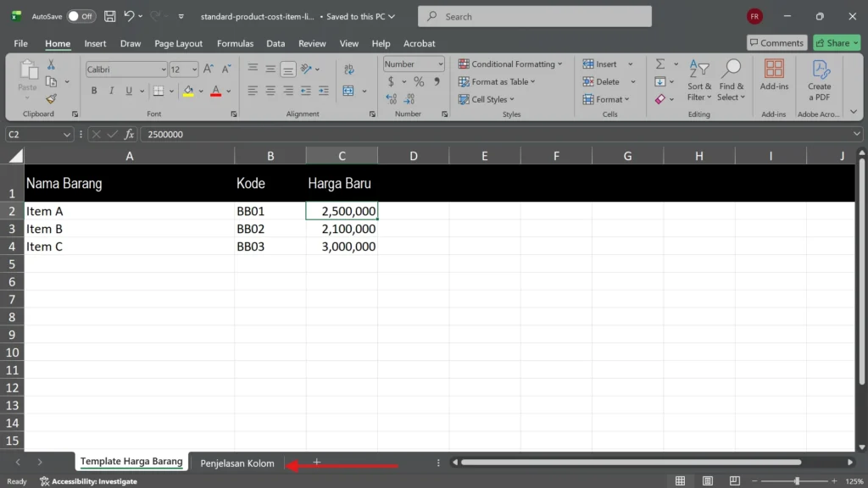Click Merge & Center icon

click(348, 89)
